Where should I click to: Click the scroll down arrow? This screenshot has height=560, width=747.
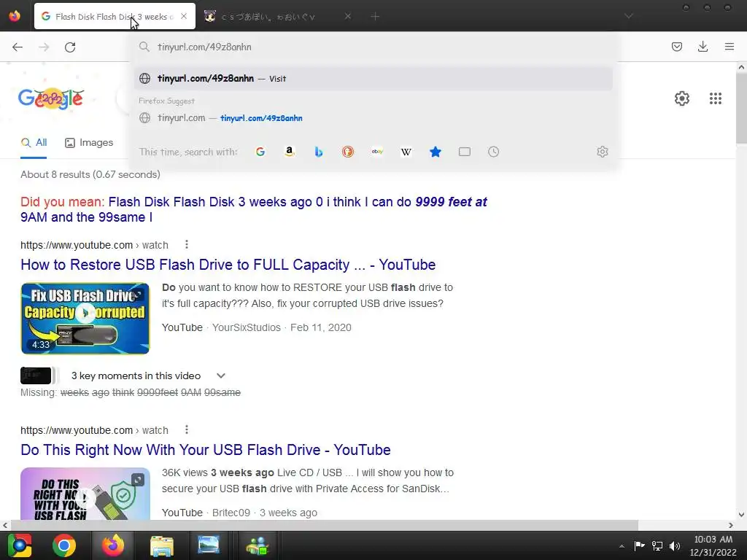tap(741, 514)
